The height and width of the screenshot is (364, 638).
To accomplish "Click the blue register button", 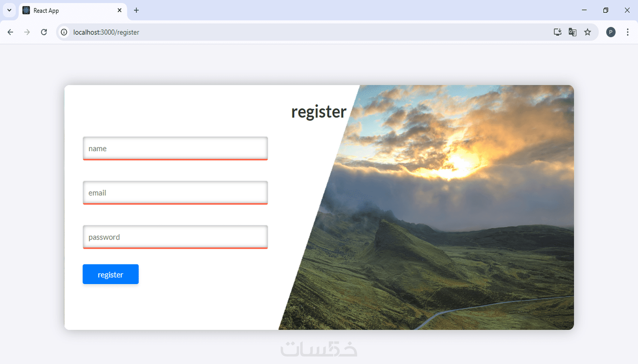I will point(111,274).
